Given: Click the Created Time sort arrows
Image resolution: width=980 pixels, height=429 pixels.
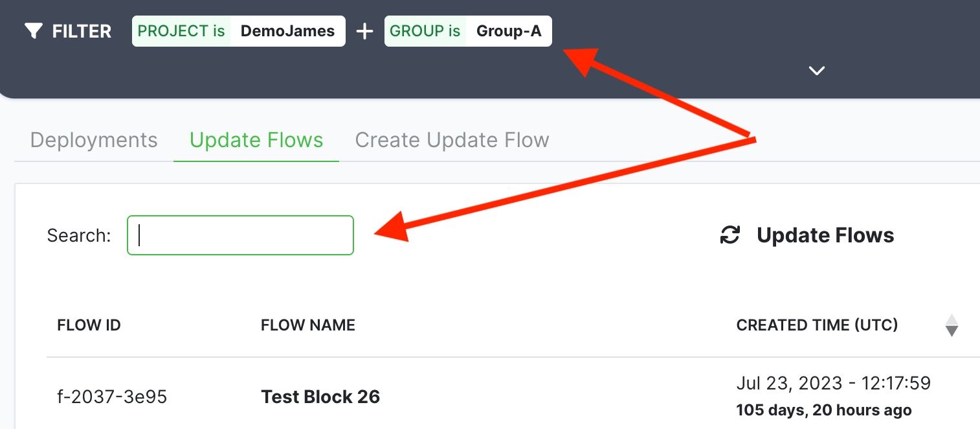Looking at the screenshot, I should click(x=951, y=325).
